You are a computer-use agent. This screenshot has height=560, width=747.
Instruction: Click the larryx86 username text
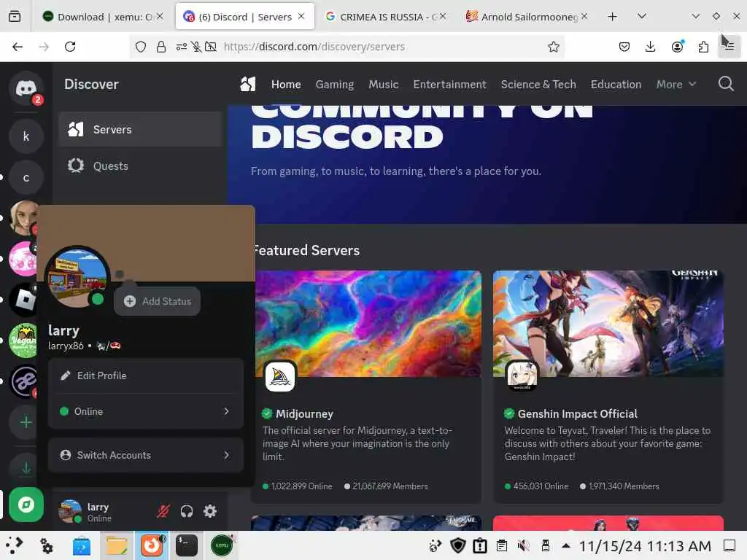coord(66,346)
